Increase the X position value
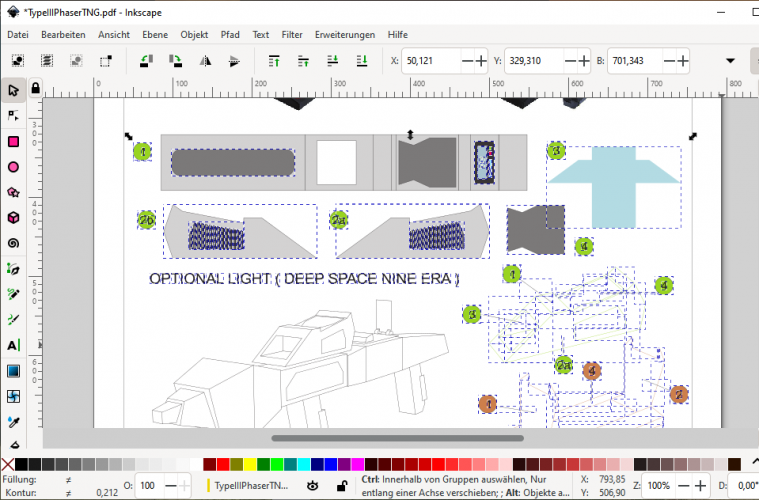 [481, 61]
